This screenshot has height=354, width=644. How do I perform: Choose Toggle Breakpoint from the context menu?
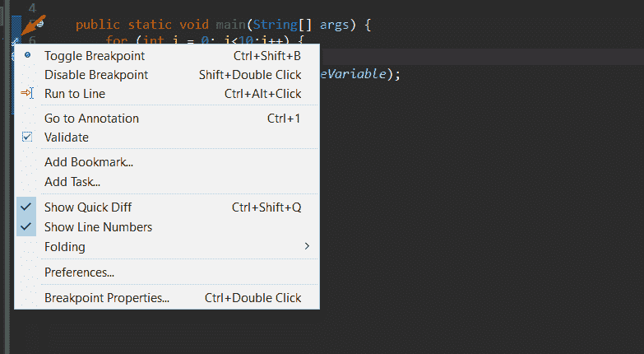pyautogui.click(x=167, y=55)
